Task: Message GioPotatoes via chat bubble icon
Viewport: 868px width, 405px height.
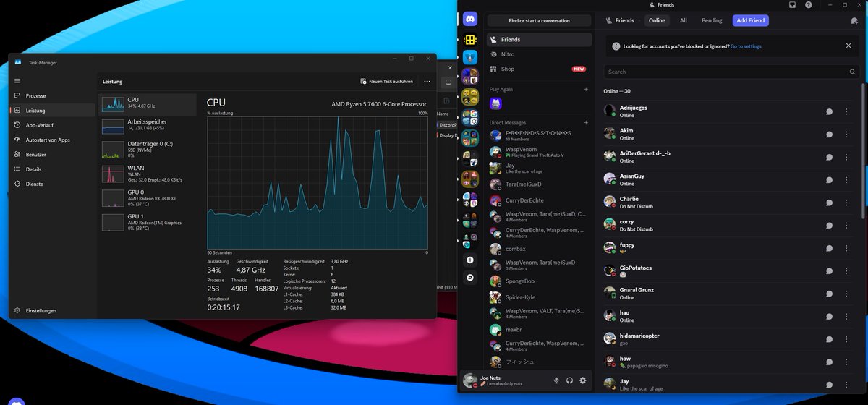Action: click(830, 271)
